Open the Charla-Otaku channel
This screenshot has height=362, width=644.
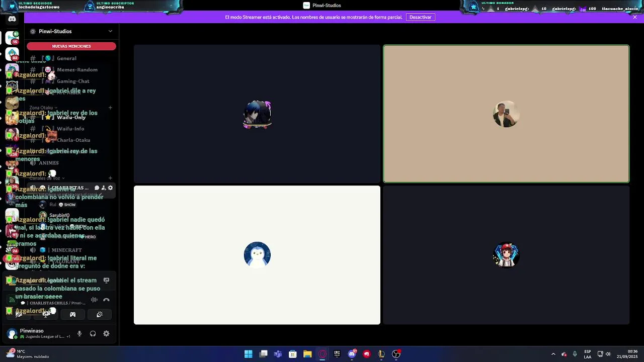coord(71,140)
